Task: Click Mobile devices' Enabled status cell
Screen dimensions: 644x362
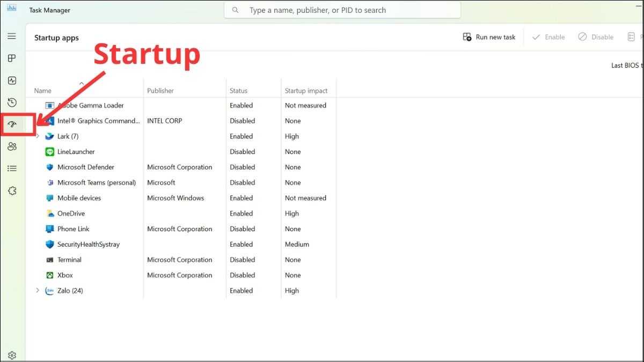Action: [x=241, y=198]
